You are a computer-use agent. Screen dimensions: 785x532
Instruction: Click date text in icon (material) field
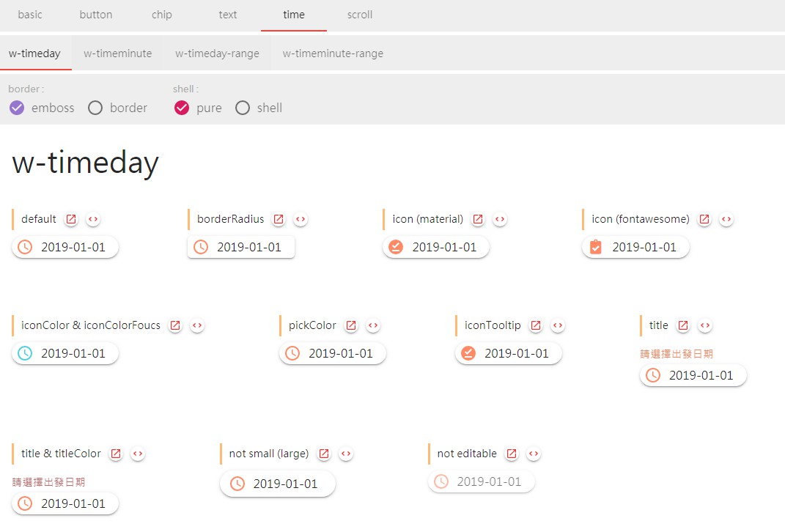pos(445,247)
